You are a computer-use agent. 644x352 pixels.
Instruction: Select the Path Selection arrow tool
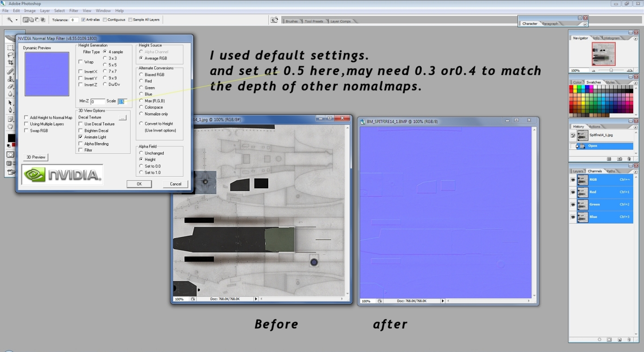[10, 103]
